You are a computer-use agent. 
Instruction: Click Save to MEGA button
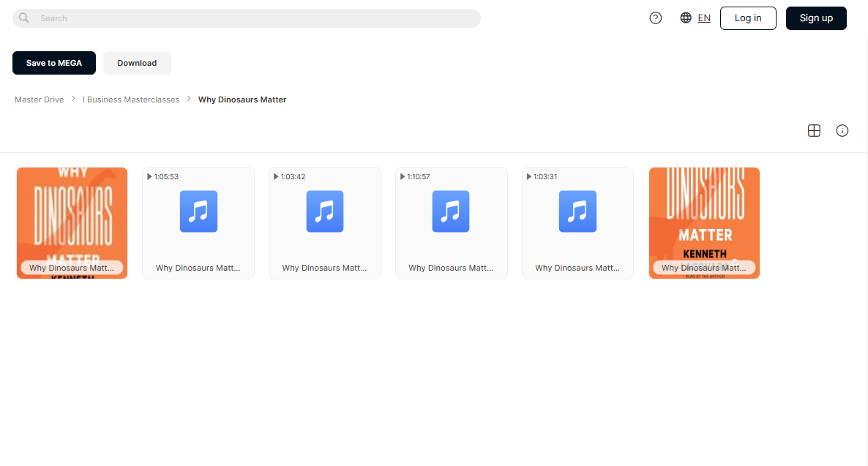tap(53, 63)
